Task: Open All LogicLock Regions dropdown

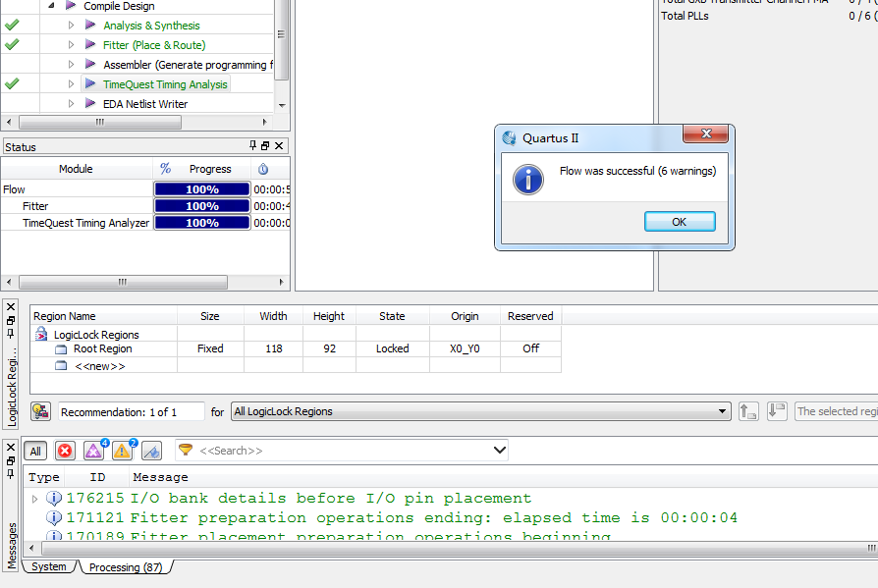Action: [480, 411]
